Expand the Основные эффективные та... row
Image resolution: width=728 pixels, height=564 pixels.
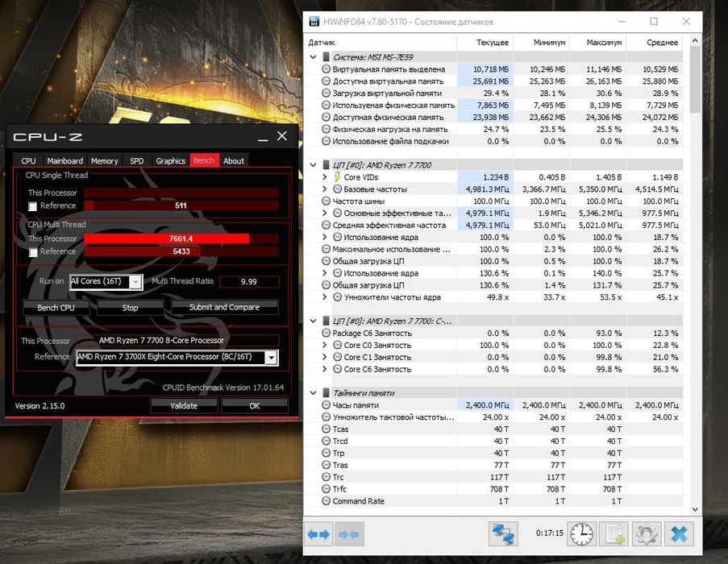point(325,214)
